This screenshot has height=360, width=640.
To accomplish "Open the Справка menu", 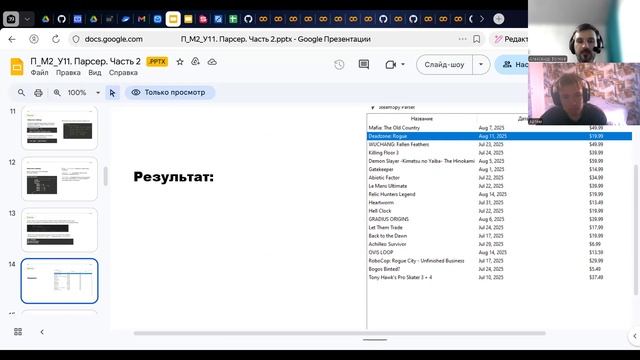I will coord(123,73).
